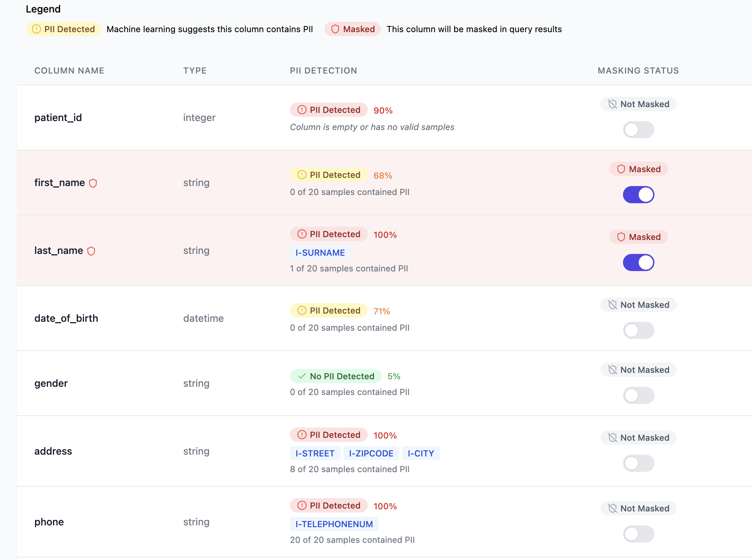The height and width of the screenshot is (560, 752).
Task: Click the I-TELEPHONENUM tag on phone
Action: click(x=334, y=524)
